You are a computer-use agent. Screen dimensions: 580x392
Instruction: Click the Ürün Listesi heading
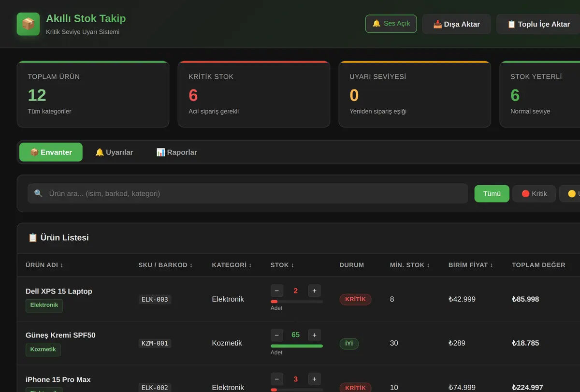[58, 238]
